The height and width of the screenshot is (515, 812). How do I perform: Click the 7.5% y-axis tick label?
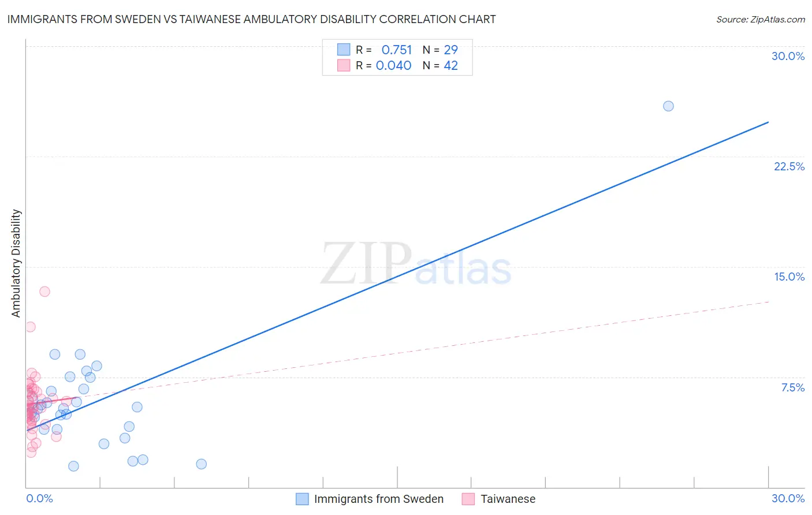click(792, 387)
